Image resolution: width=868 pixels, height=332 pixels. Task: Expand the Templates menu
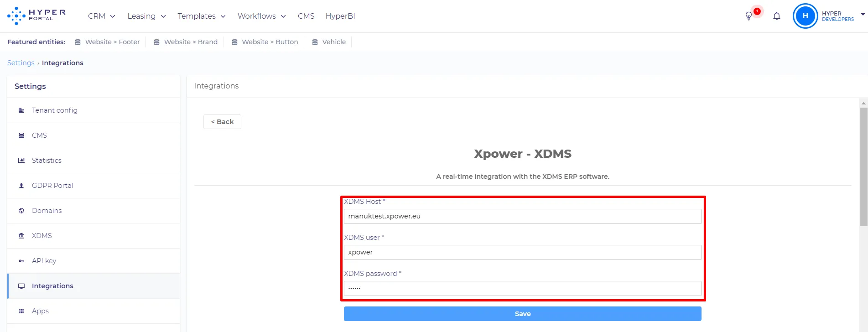[202, 16]
